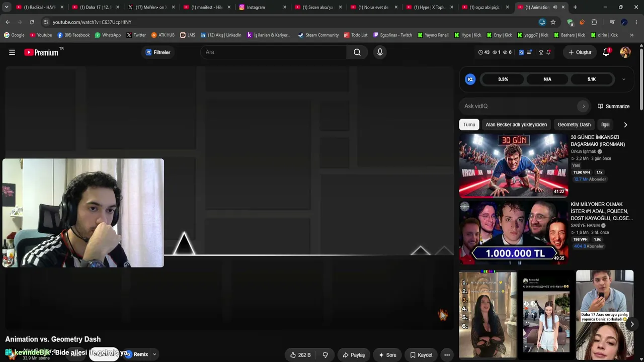Open the tab search dropdown
The width and height of the screenshot is (644, 362).
click(6, 7)
